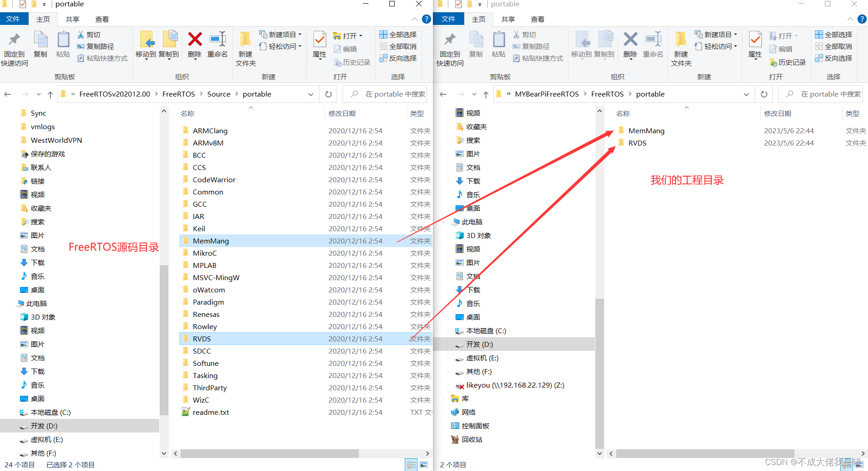Click right window nav pane vertical scrollbar
Viewport: 868px width, 471px height.
click(x=599, y=374)
